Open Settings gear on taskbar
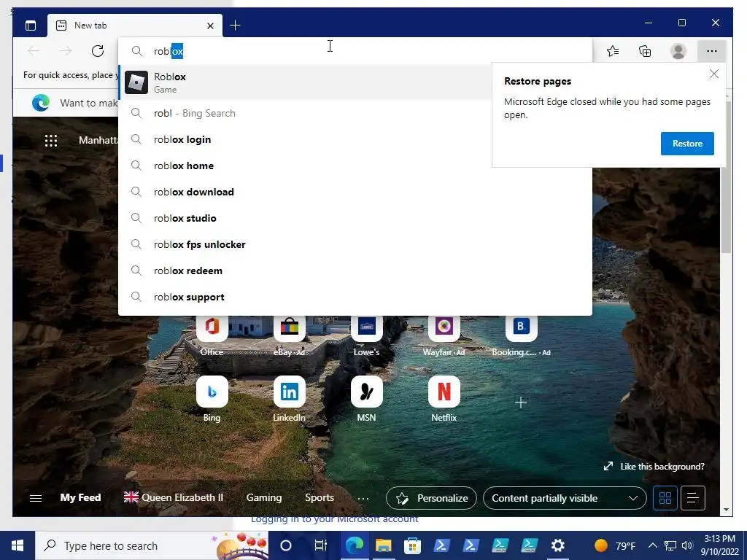This screenshot has width=747, height=560. tap(557, 545)
